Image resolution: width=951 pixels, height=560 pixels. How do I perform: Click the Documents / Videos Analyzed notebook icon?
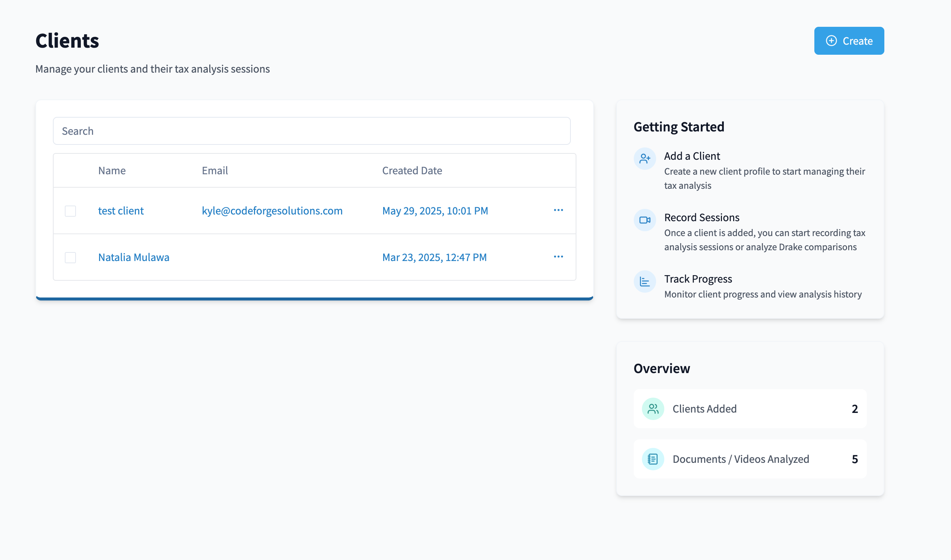click(653, 459)
